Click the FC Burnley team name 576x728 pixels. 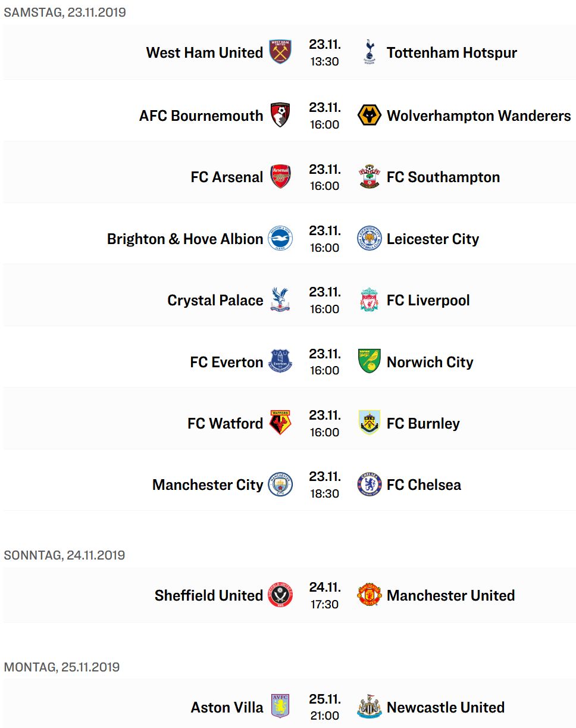point(423,423)
